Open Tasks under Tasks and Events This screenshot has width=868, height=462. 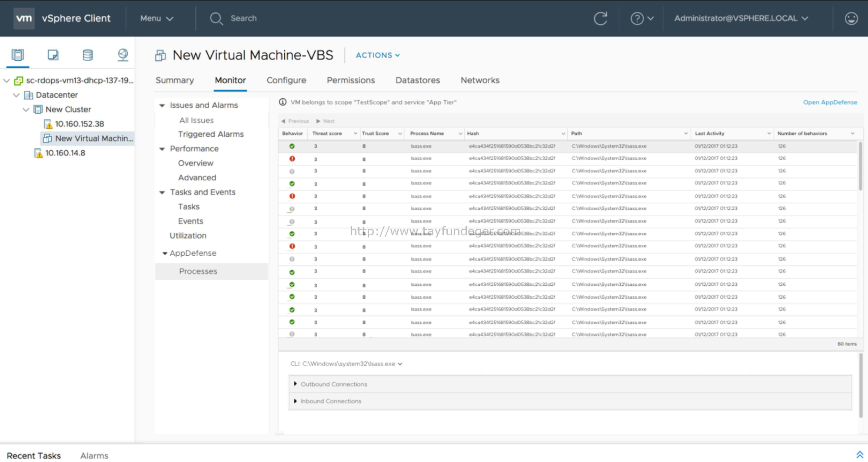tap(189, 207)
